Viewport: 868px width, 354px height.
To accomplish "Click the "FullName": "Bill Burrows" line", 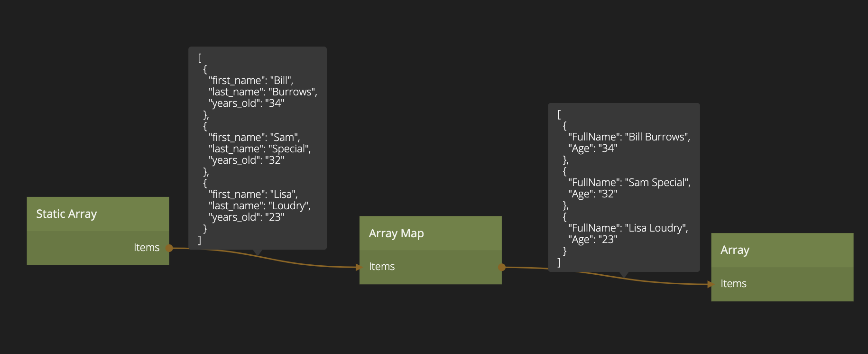I will click(629, 137).
